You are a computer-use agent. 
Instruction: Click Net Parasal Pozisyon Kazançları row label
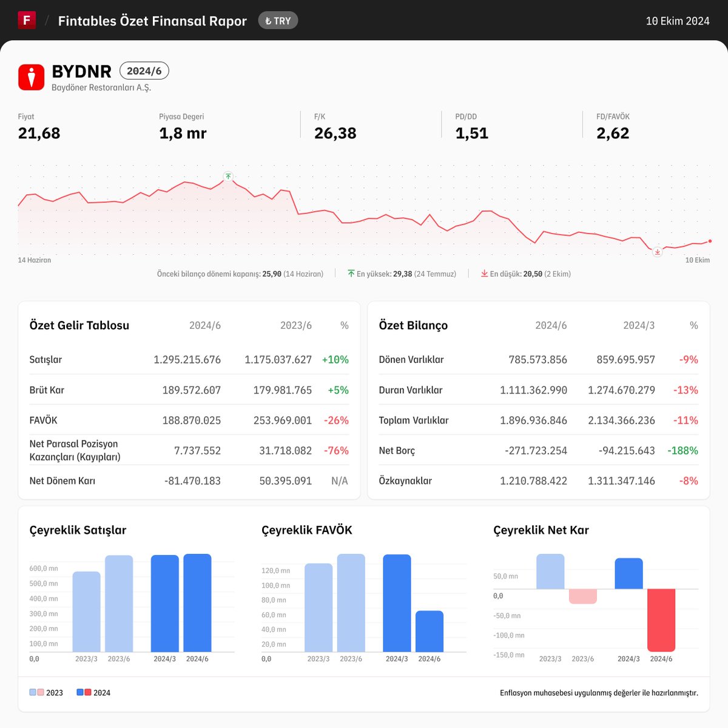coord(75,450)
